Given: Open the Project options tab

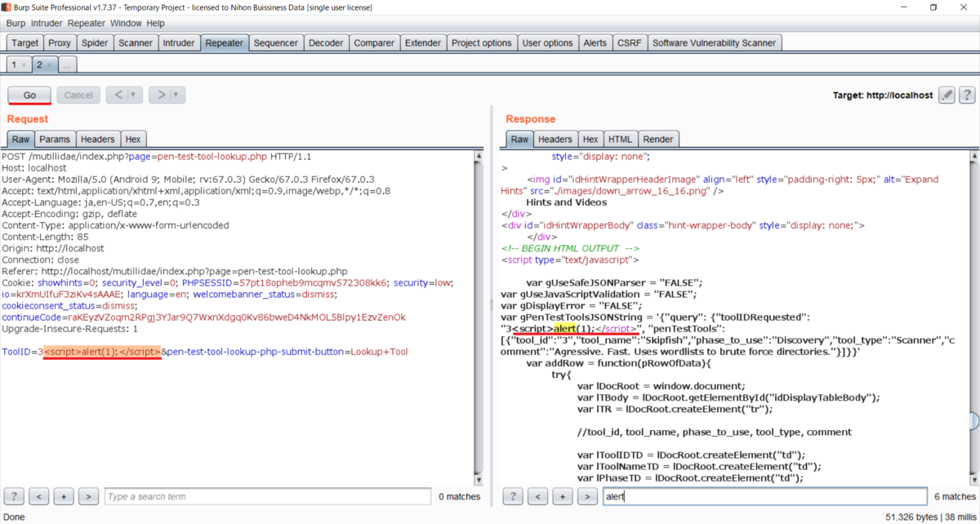Looking at the screenshot, I should pos(482,42).
